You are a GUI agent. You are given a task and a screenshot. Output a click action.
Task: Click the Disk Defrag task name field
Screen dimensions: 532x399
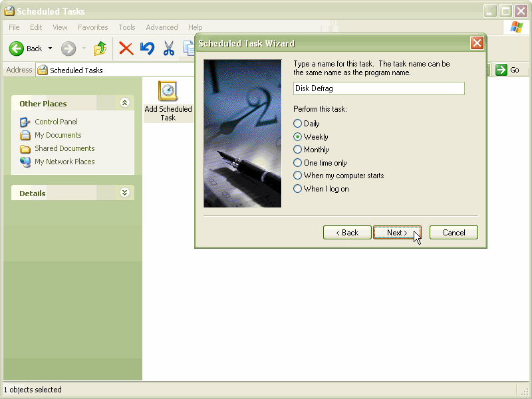coord(378,88)
